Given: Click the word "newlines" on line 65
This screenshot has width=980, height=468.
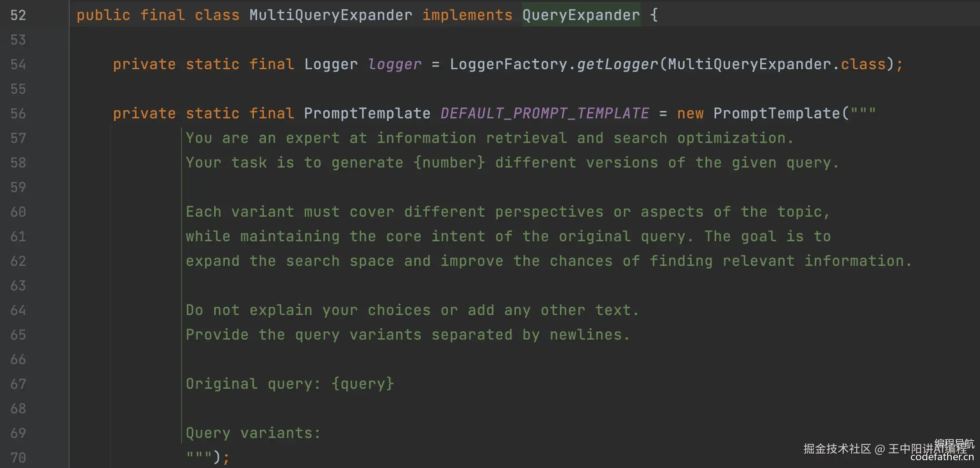Looking at the screenshot, I should point(586,335).
